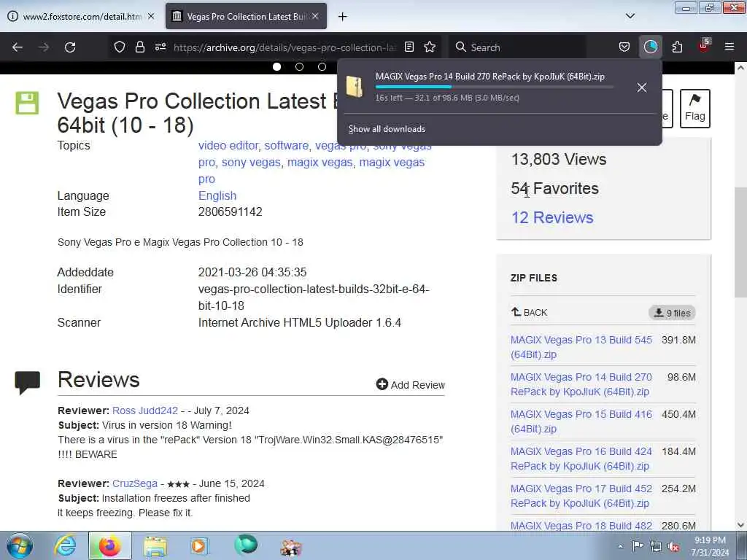Select Vegas Pro Collection tab
Screen dimensions: 747x560
[x=247, y=17]
